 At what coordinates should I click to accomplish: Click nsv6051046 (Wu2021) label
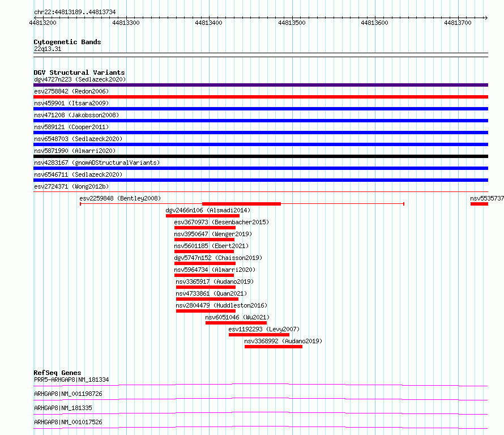237,317
